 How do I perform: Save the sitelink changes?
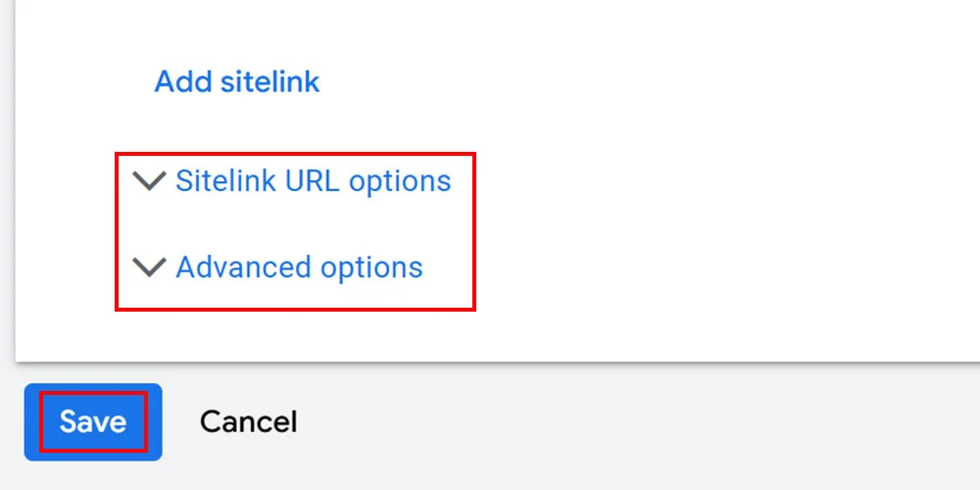[x=93, y=421]
